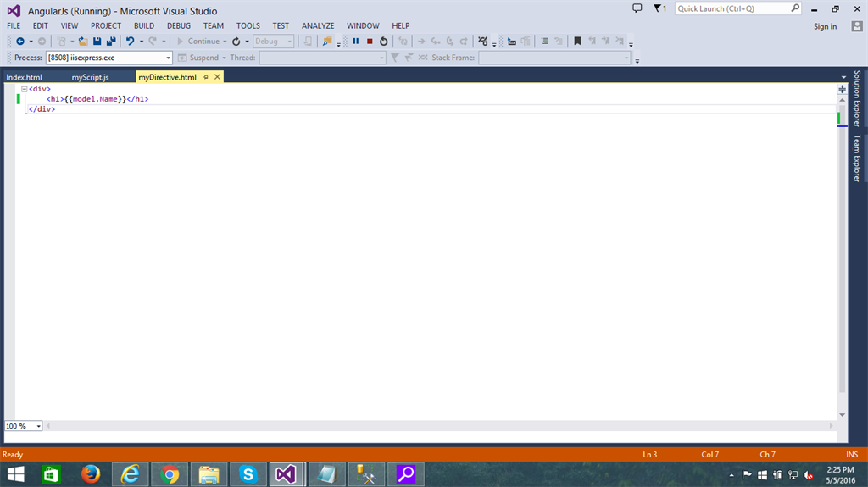Restart the debug session icon
Viewport: 868px width, 487px height.
pyautogui.click(x=384, y=42)
